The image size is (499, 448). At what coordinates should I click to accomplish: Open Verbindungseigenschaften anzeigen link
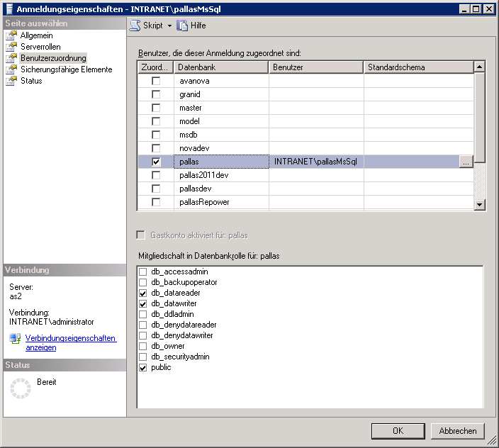coord(71,342)
